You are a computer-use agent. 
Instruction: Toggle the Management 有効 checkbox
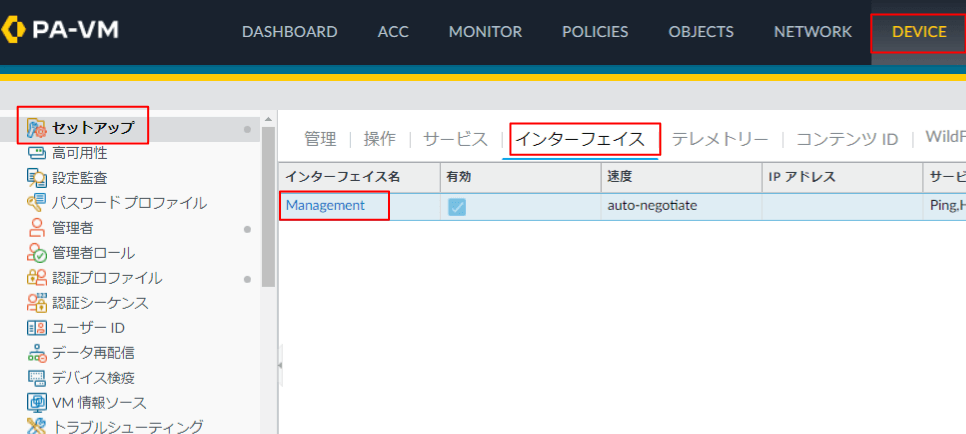[x=457, y=207]
